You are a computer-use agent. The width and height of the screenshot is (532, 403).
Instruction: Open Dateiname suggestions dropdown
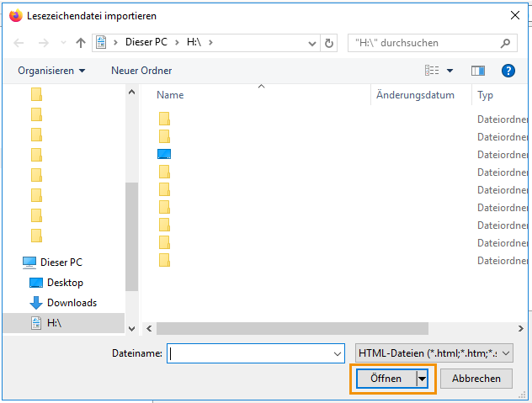tap(338, 354)
